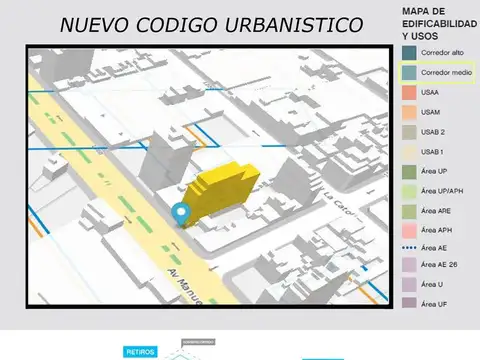This screenshot has height=360, width=480.
Task: Click the USAA orange color swatch
Action: [x=409, y=92]
